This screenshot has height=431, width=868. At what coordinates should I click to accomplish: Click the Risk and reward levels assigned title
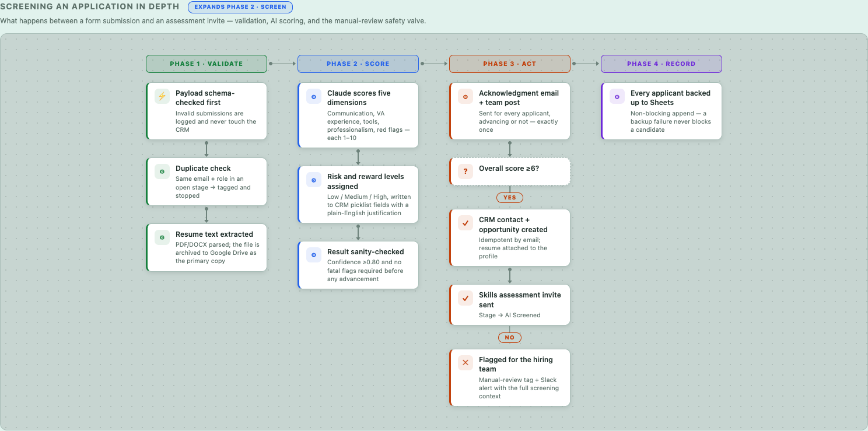365,181
